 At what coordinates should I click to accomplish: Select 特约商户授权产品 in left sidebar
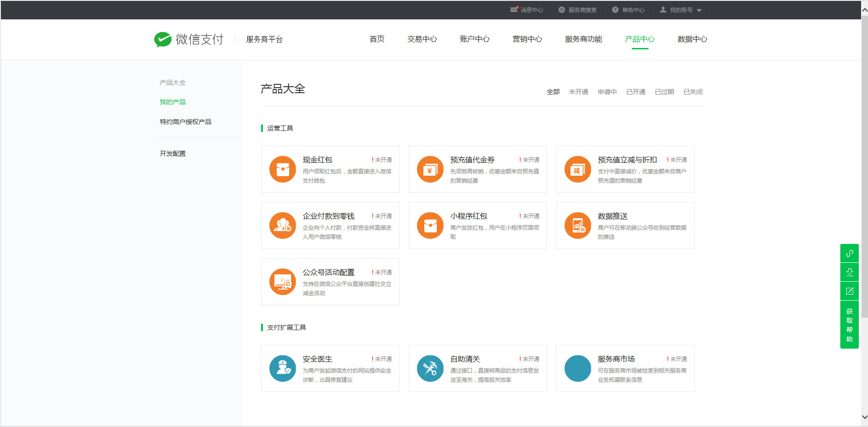185,122
